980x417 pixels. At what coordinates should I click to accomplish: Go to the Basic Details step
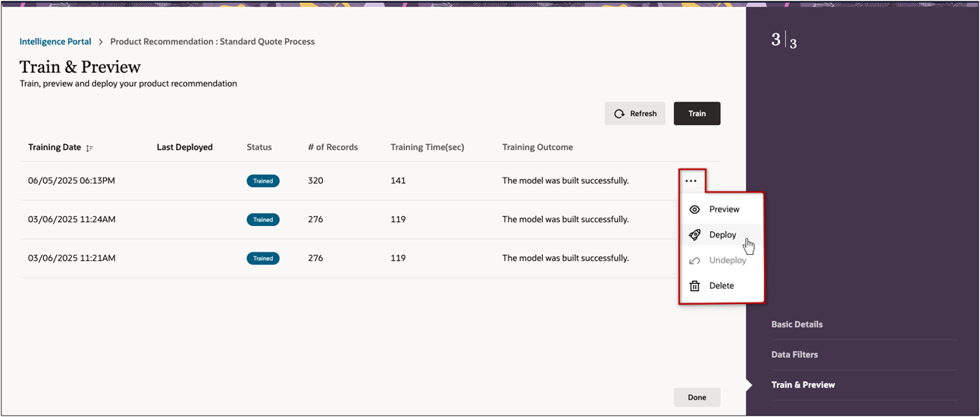click(797, 325)
